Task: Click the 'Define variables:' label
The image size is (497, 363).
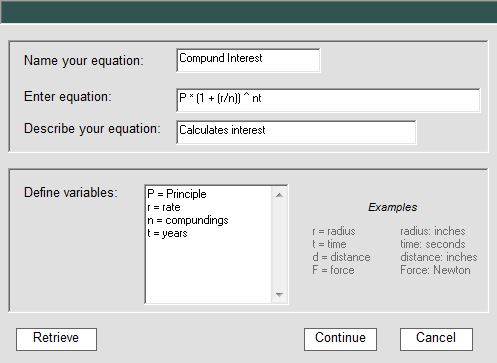Action: [x=71, y=193]
